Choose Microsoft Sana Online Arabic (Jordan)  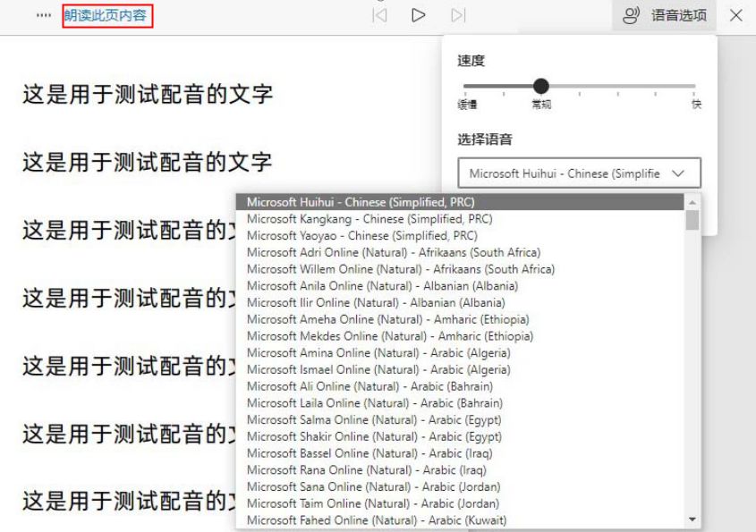click(x=460, y=486)
